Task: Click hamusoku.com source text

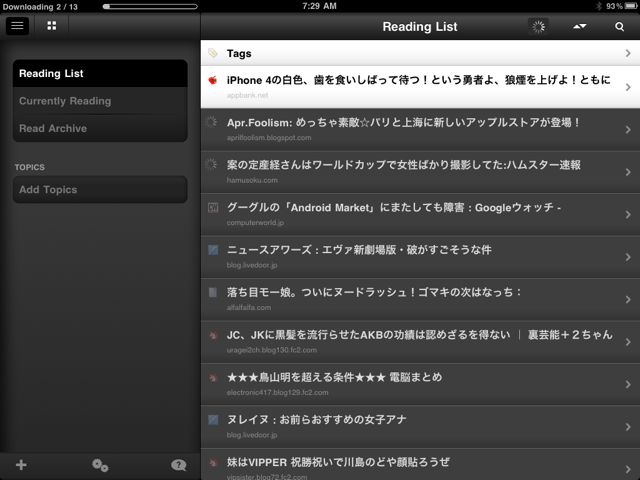Action: point(252,180)
